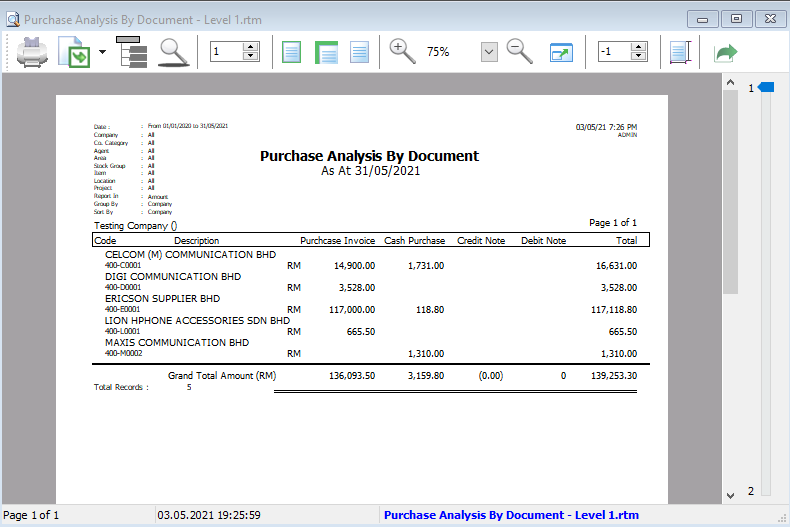Viewport: 790px width, 527px height.
Task: Click the Export report icon
Action: (75, 52)
